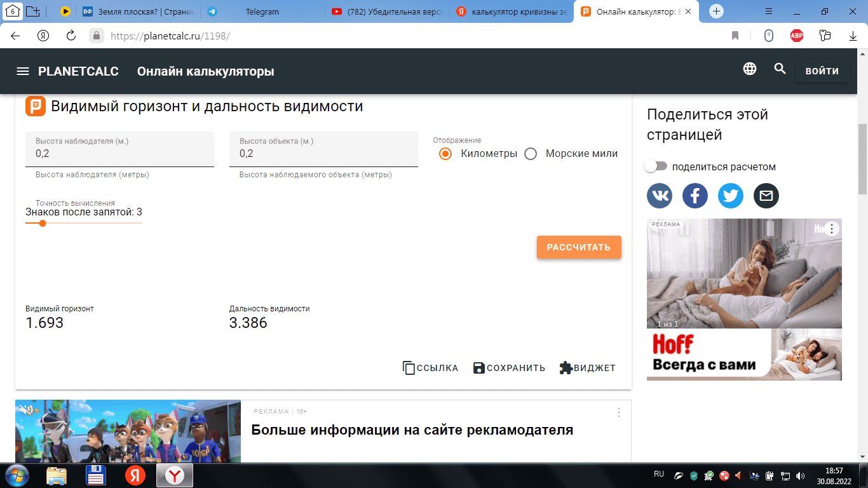Click the Больше информации на сайте рекламодателя headline
Viewport: 868px width, 488px height.
[412, 430]
